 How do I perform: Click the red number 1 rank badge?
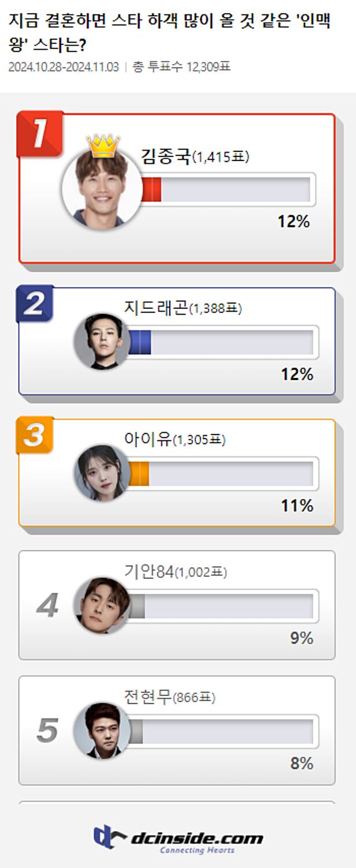click(x=39, y=134)
